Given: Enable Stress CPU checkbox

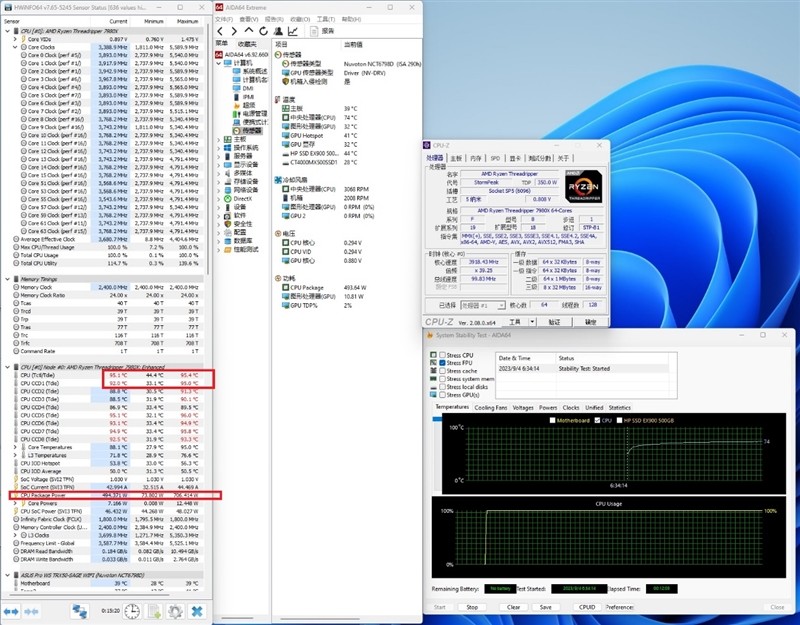Looking at the screenshot, I should point(442,355).
